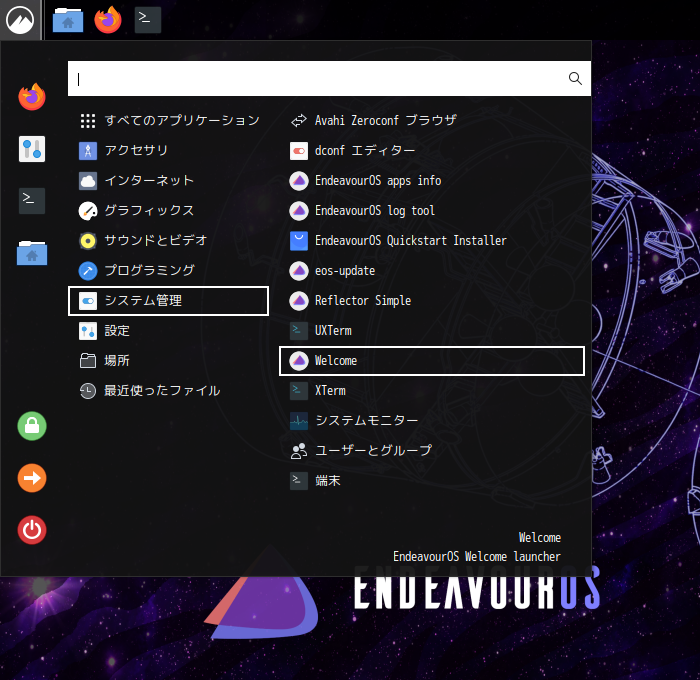The height and width of the screenshot is (680, 700).
Task: Click the プログラミング hammer icon
Action: point(88,271)
